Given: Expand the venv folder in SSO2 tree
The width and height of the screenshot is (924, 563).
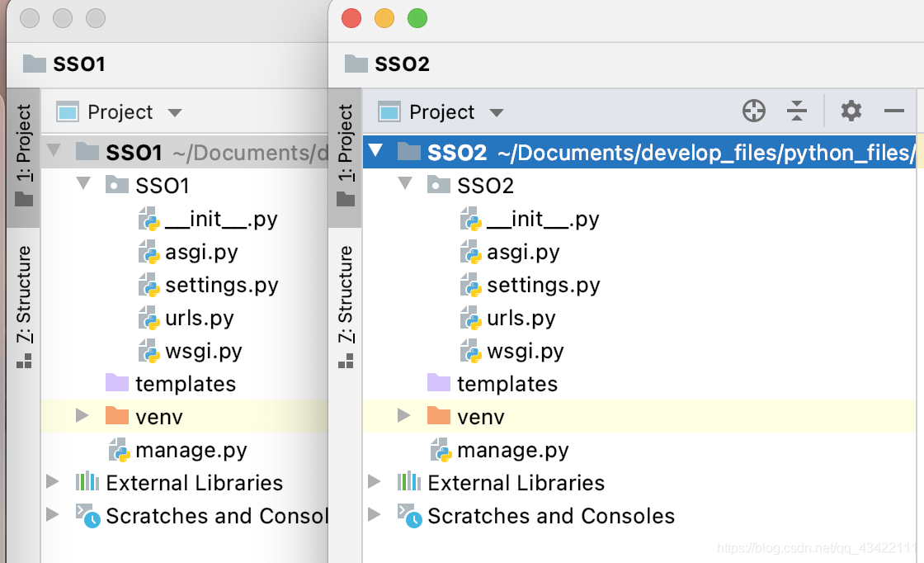Looking at the screenshot, I should (x=403, y=415).
